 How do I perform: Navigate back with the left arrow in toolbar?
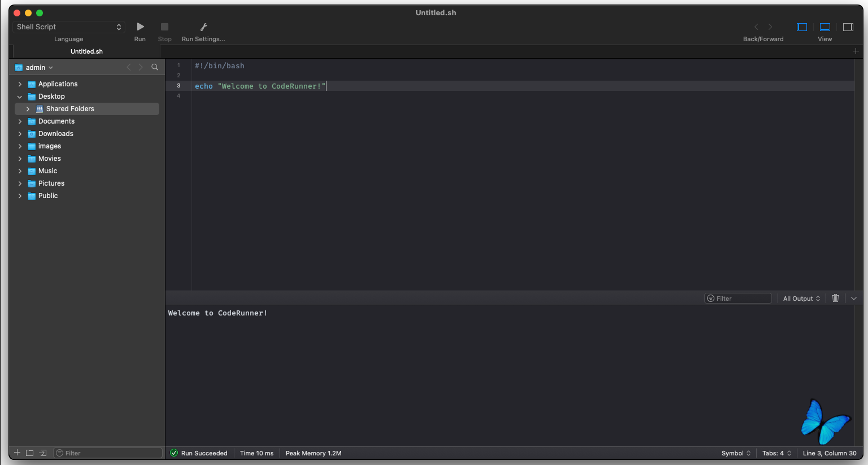(x=757, y=27)
